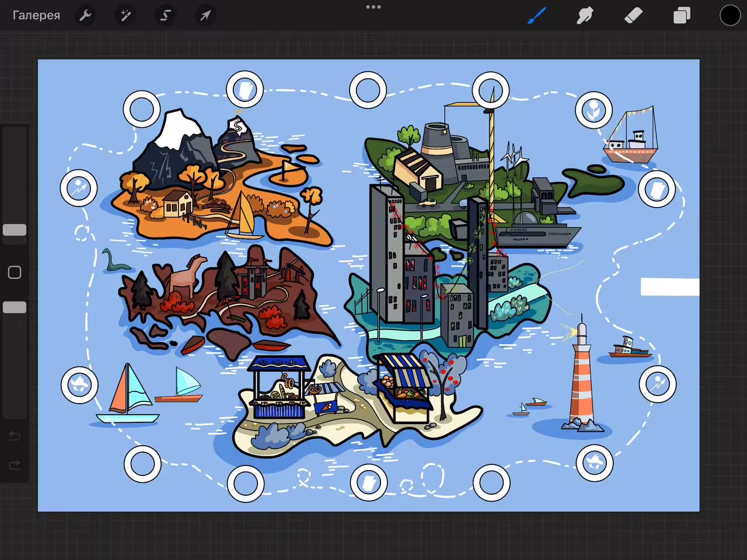Open the Gallery (Галерея) view
This screenshot has width=747, height=560.
36,15
